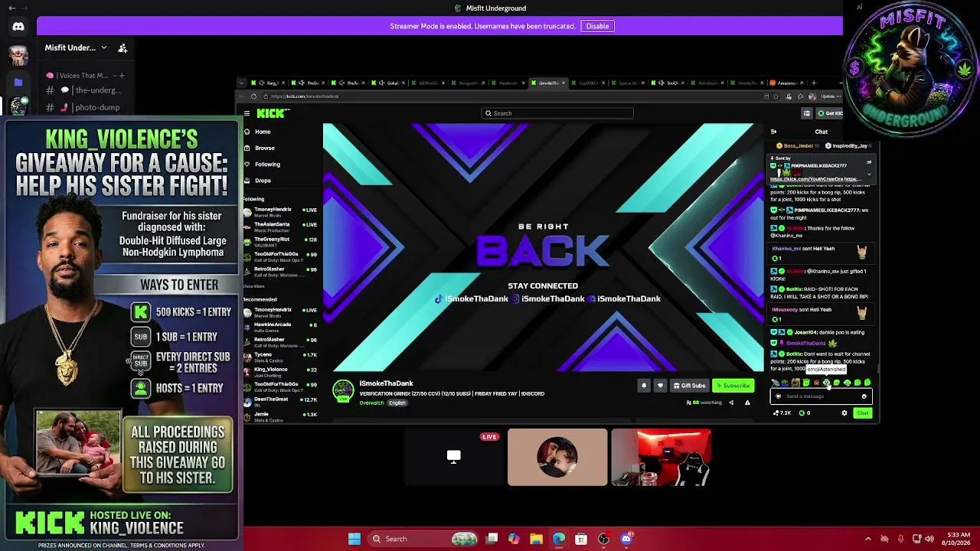Open the Get Kick app button
Image resolution: width=980 pixels, height=551 pixels.
click(829, 113)
